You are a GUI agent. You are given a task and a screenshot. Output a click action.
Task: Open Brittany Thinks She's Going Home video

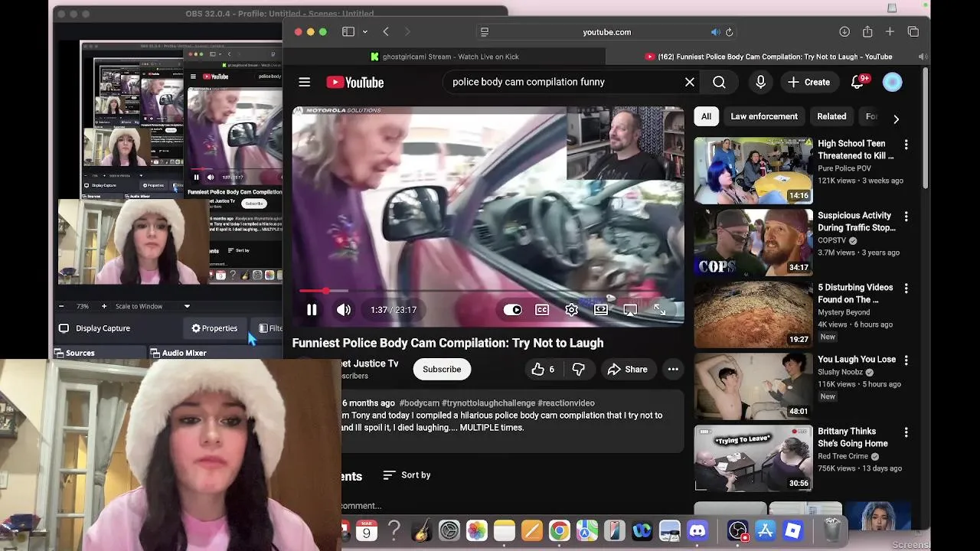(753, 458)
